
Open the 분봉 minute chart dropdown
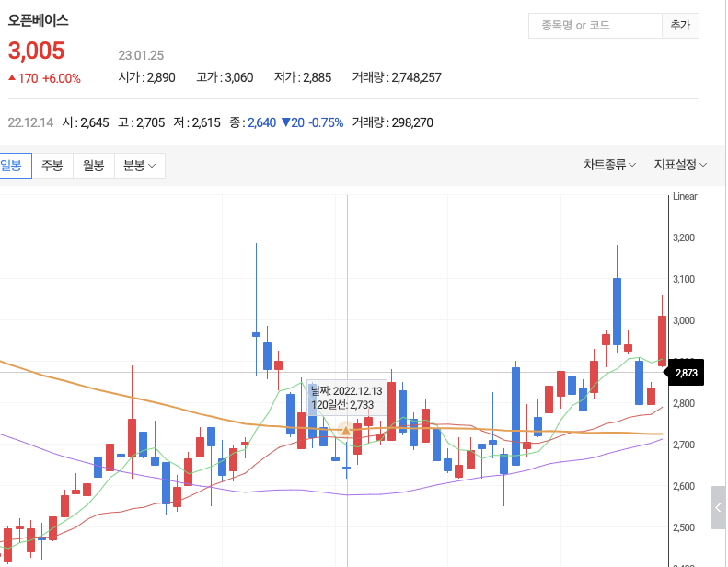click(140, 166)
